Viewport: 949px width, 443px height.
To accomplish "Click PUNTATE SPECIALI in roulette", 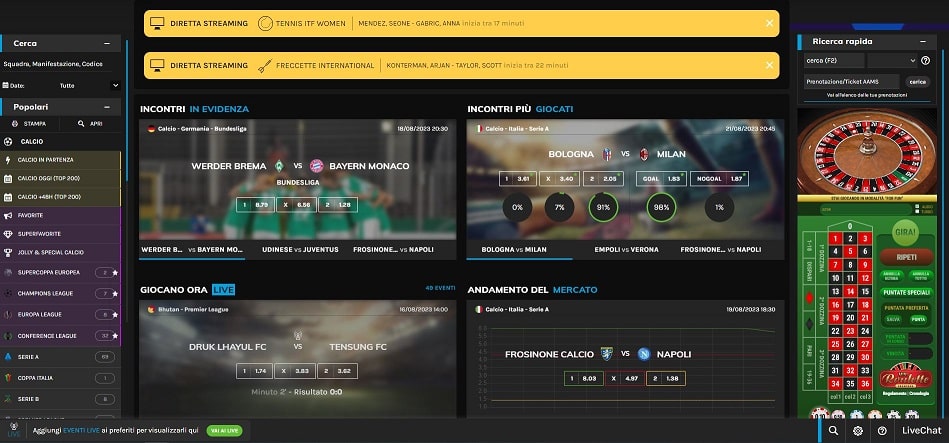I will (906, 292).
